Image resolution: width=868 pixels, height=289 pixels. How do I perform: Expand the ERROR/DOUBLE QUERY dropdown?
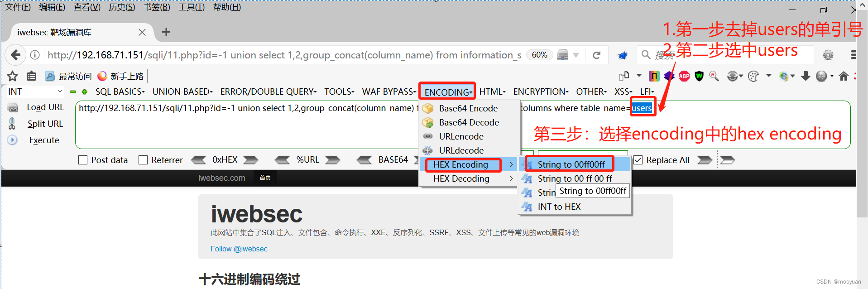click(269, 92)
